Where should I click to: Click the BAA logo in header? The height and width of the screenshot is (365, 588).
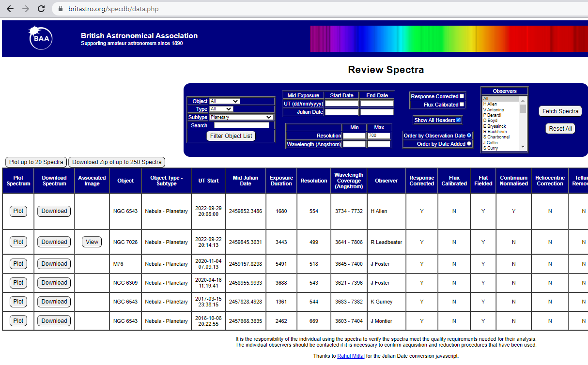41,38
